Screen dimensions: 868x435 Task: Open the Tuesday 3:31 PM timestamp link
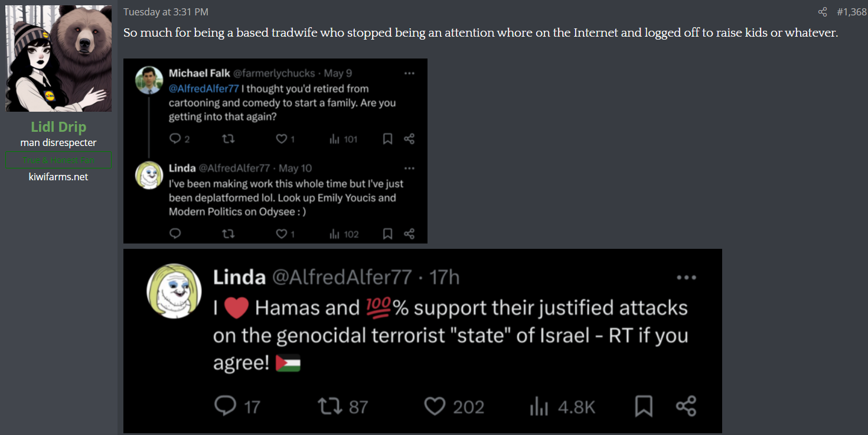tap(166, 12)
